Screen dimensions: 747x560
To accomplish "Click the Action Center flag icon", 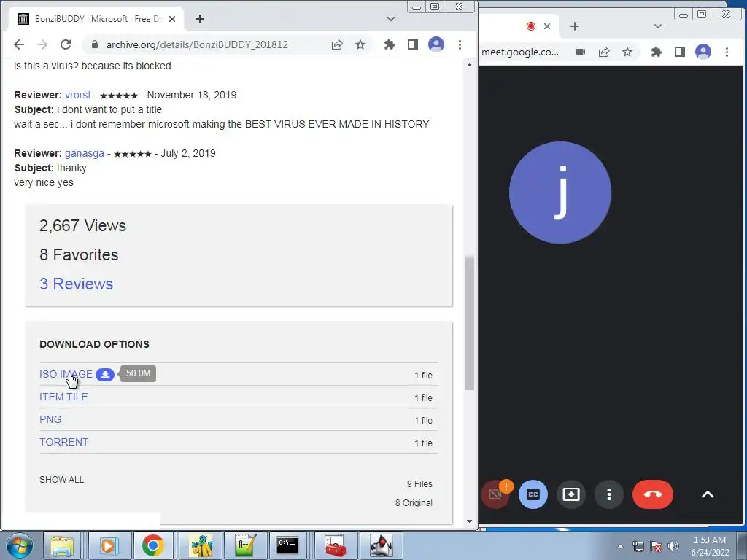I will (x=656, y=546).
